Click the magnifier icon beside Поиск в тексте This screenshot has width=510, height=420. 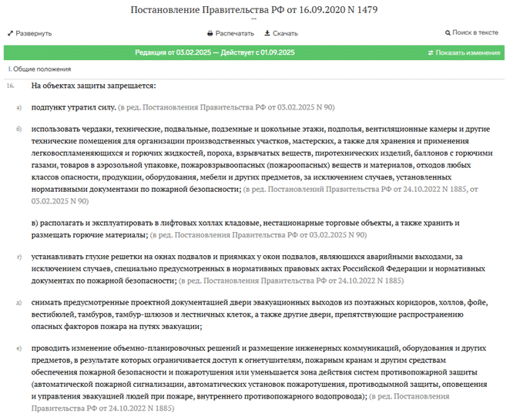pos(448,33)
